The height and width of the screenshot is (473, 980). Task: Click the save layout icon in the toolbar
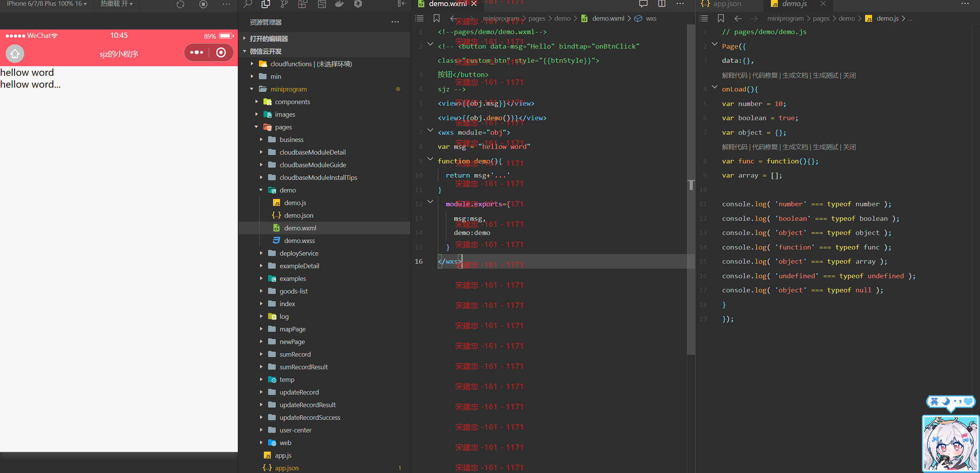click(322, 4)
